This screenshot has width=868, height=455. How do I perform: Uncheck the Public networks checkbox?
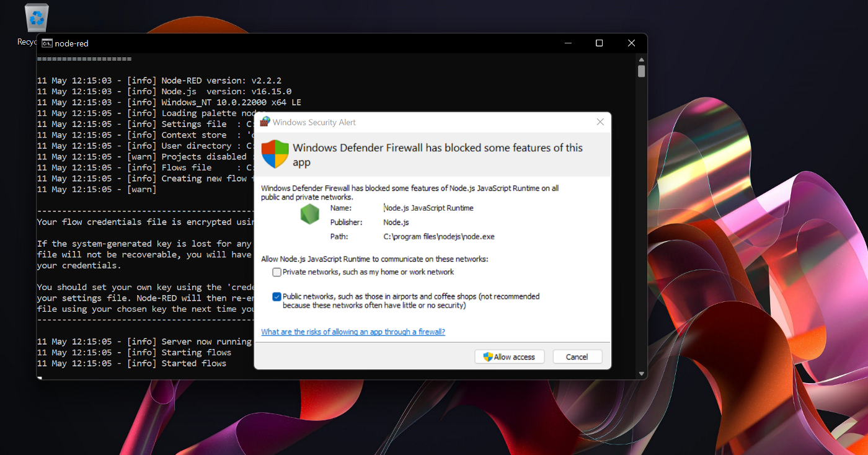277,297
